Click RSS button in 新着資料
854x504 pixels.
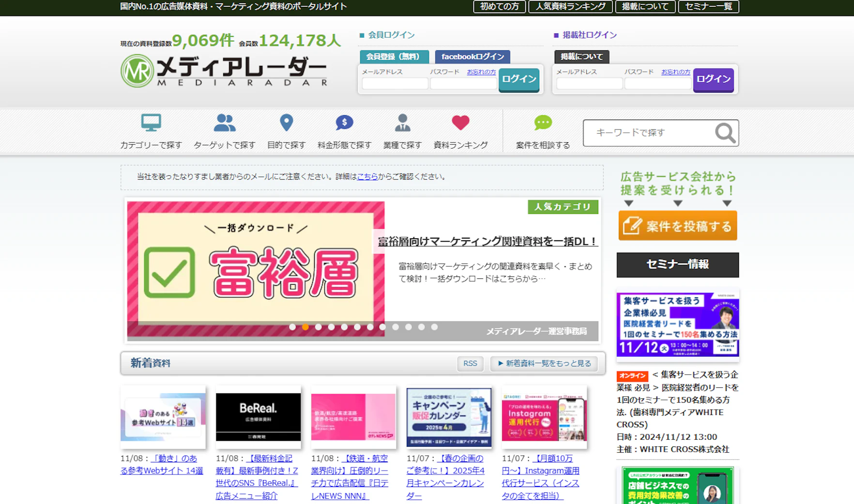(x=470, y=364)
